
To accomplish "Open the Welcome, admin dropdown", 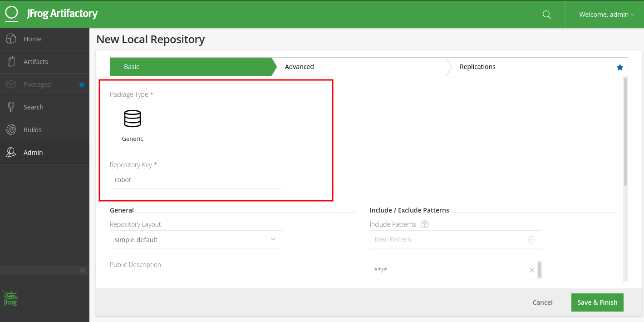I will pos(607,15).
